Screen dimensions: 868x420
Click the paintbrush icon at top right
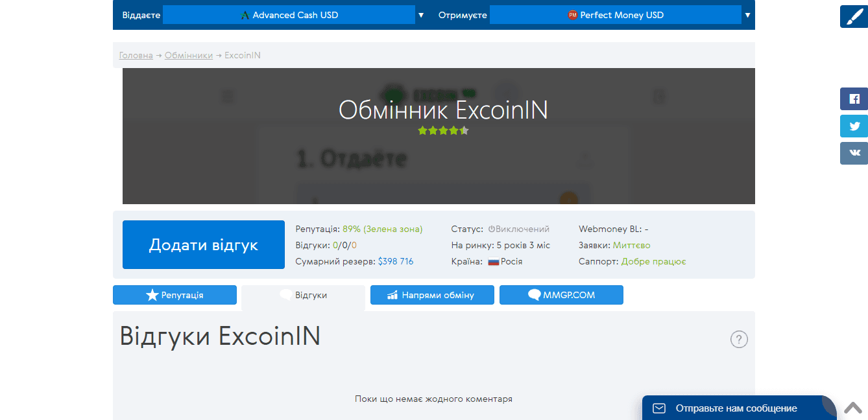854,16
